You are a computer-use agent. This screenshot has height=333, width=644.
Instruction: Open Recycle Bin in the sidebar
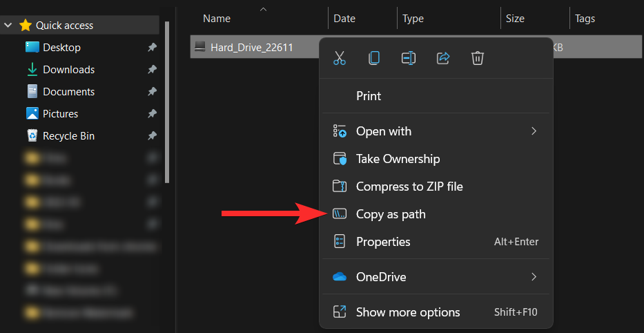68,136
